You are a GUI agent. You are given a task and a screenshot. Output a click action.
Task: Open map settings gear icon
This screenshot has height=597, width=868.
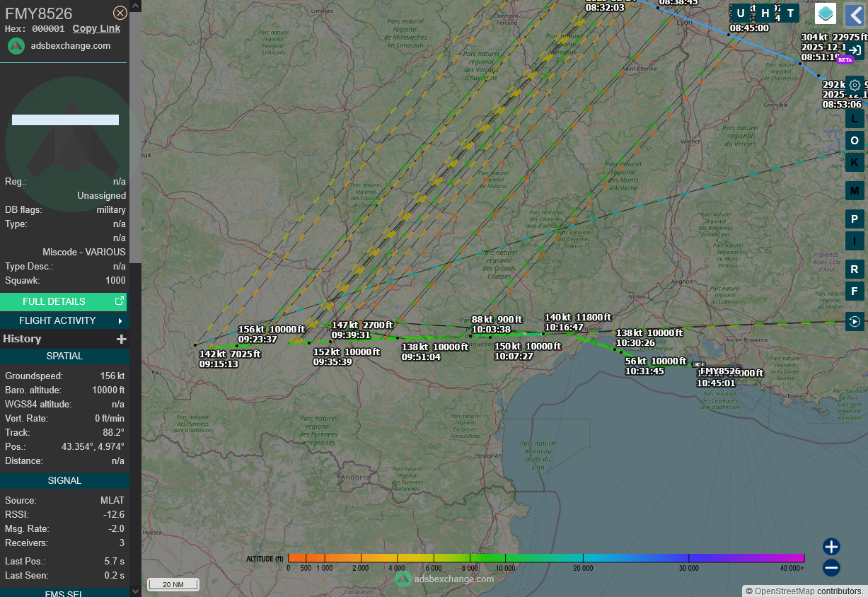pyautogui.click(x=855, y=85)
